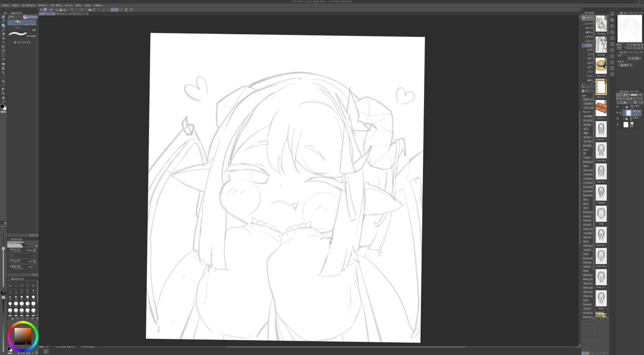This screenshot has height=355, width=644.
Task: Expand the top layer folder arrow
Action: point(623,107)
